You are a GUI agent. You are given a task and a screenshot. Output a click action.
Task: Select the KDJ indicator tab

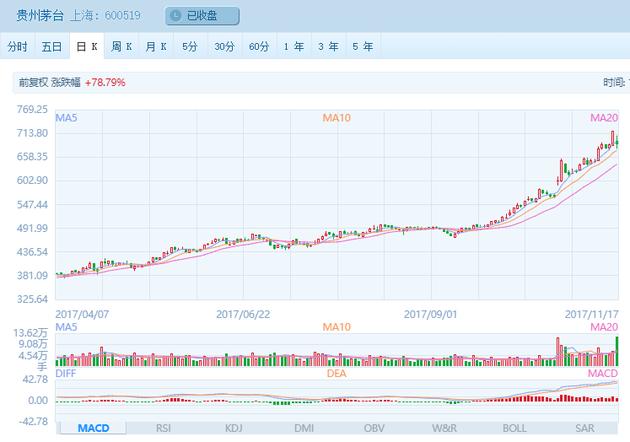click(x=233, y=428)
